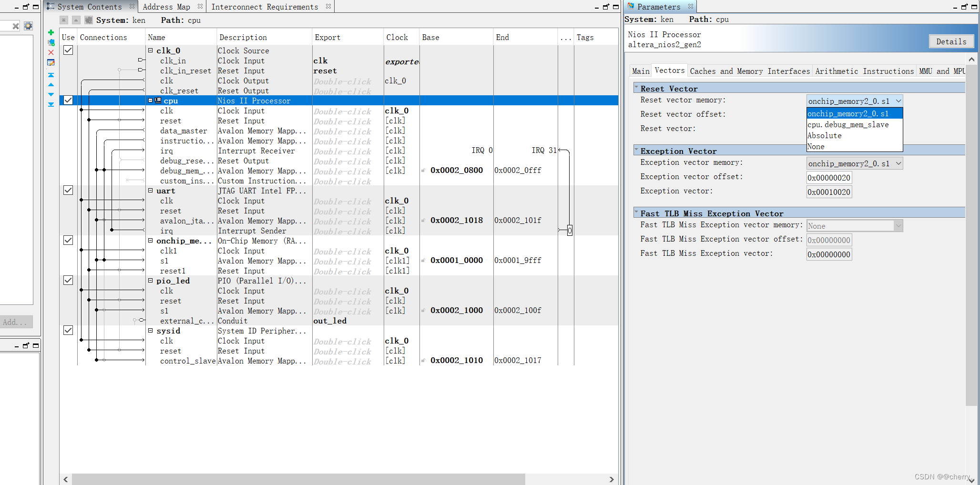
Task: Close the System Contents tab
Action: coord(132,6)
